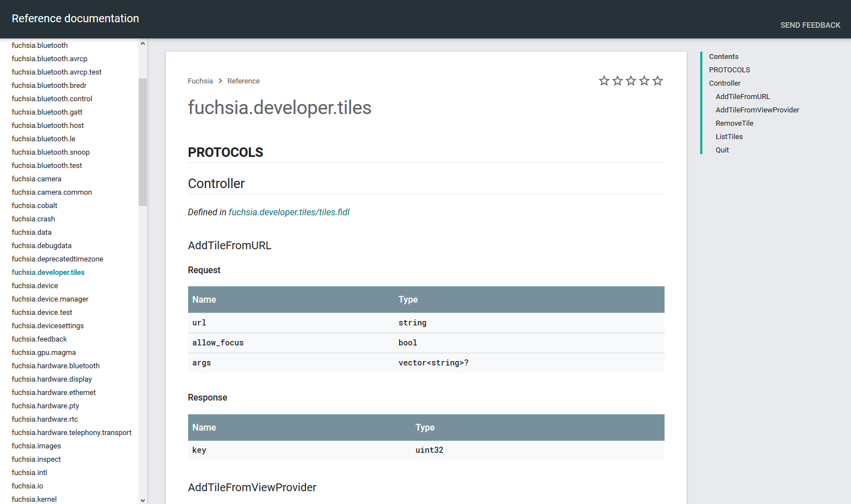The image size is (851, 504).
Task: Open fuchsia.bluetooth.le in sidebar
Action: (x=43, y=139)
